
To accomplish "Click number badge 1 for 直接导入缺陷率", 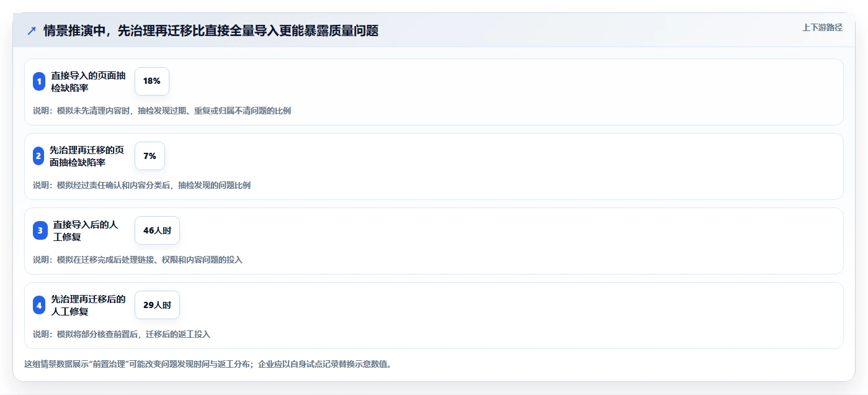I will [39, 81].
